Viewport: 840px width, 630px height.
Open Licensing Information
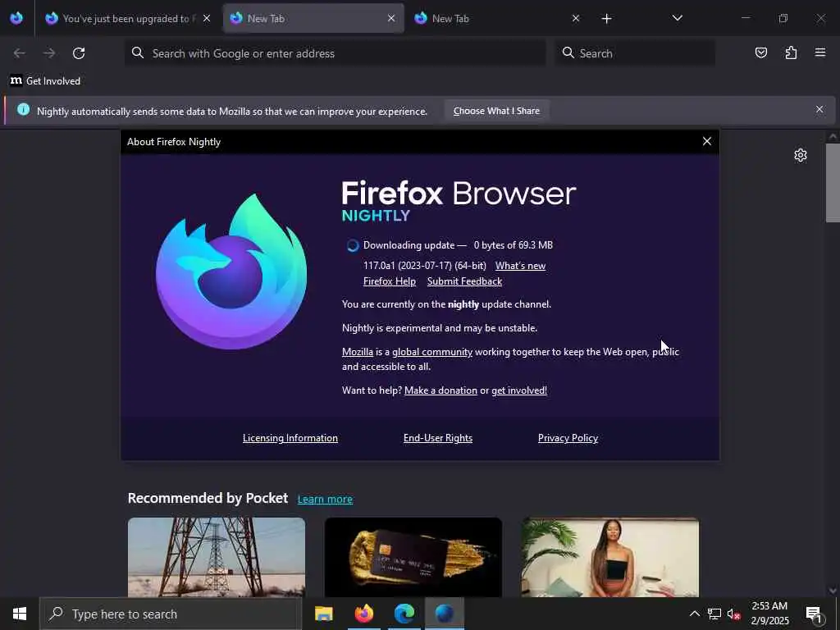click(290, 438)
